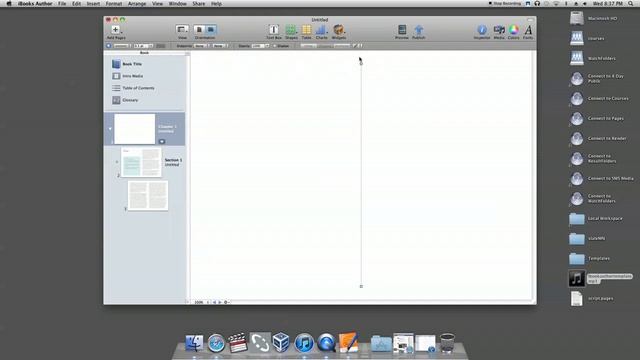Open the Help menu
640x360 pixels.
216,4
